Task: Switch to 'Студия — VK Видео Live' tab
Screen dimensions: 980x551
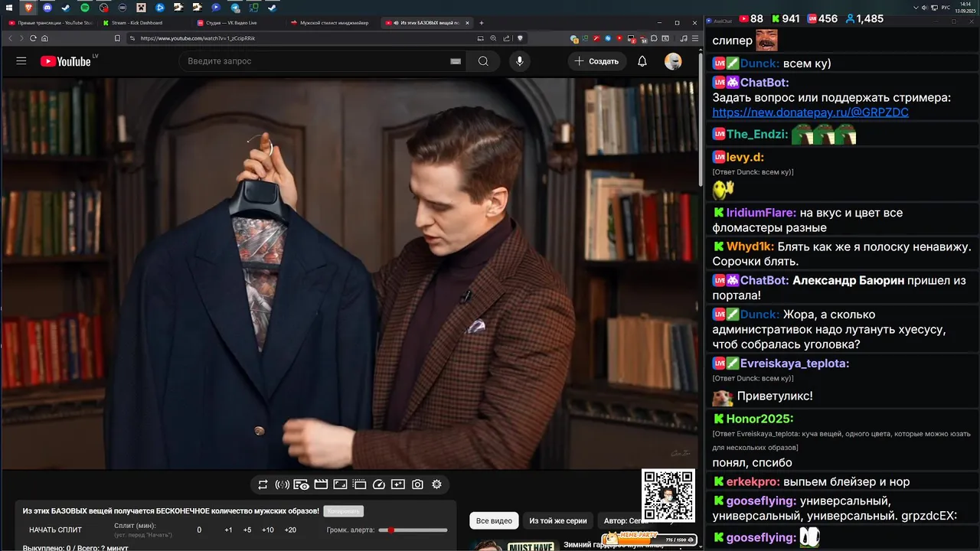Action: click(x=238, y=23)
